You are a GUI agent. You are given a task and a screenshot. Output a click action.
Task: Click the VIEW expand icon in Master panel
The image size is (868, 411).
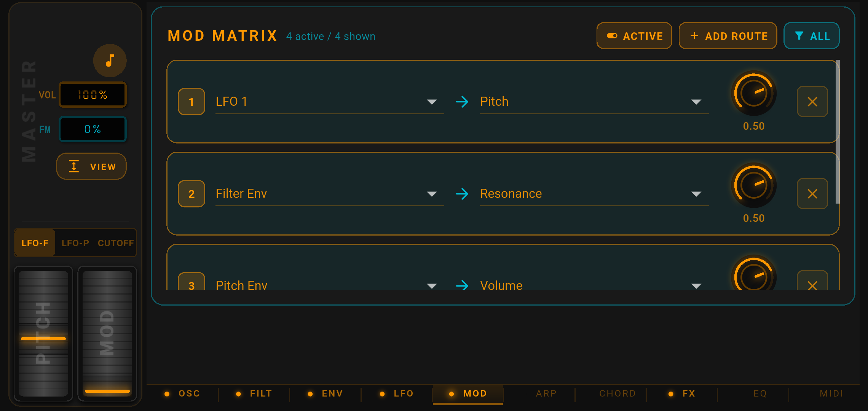pos(73,166)
